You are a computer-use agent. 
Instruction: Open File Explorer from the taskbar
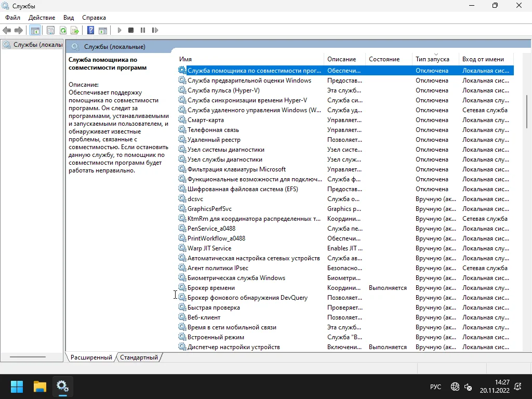click(40, 387)
